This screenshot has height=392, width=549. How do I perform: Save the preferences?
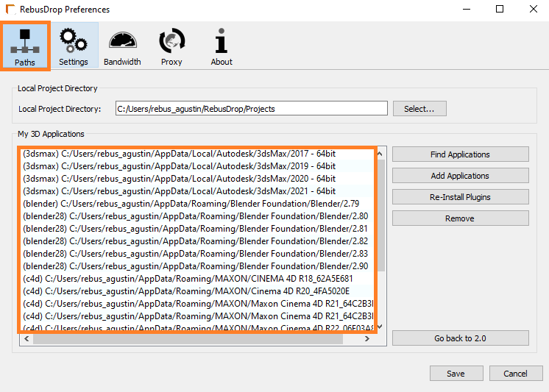(x=456, y=374)
